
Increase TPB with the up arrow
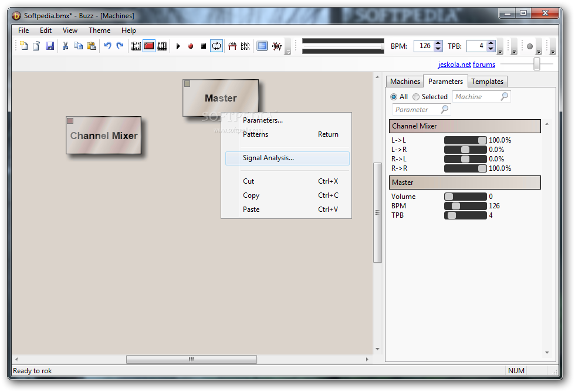(x=492, y=43)
